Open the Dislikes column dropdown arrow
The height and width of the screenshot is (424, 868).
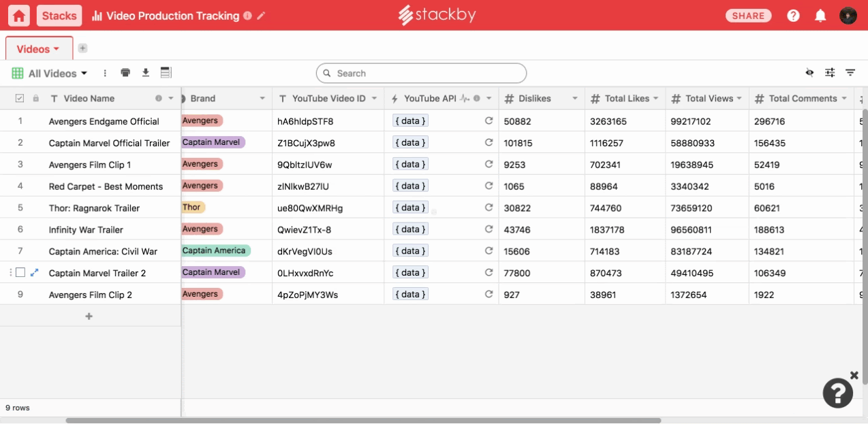coord(575,99)
